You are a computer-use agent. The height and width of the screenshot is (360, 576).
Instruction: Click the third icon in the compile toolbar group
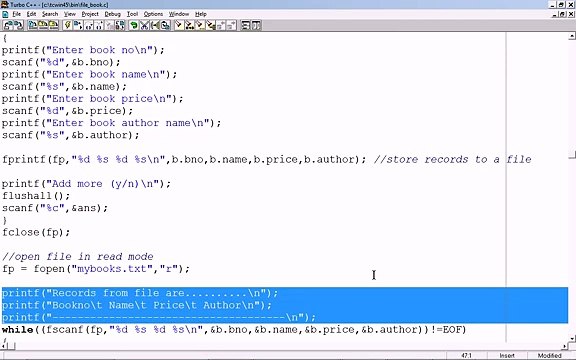tap(89, 25)
